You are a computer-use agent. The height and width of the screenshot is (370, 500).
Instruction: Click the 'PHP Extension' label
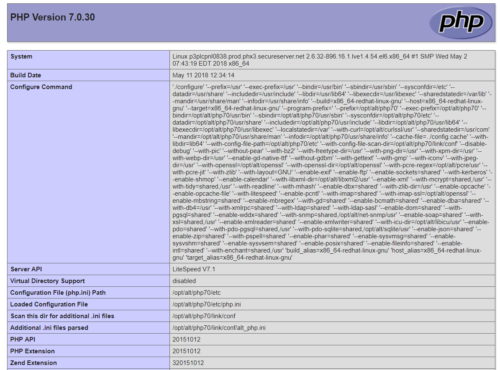(32, 351)
